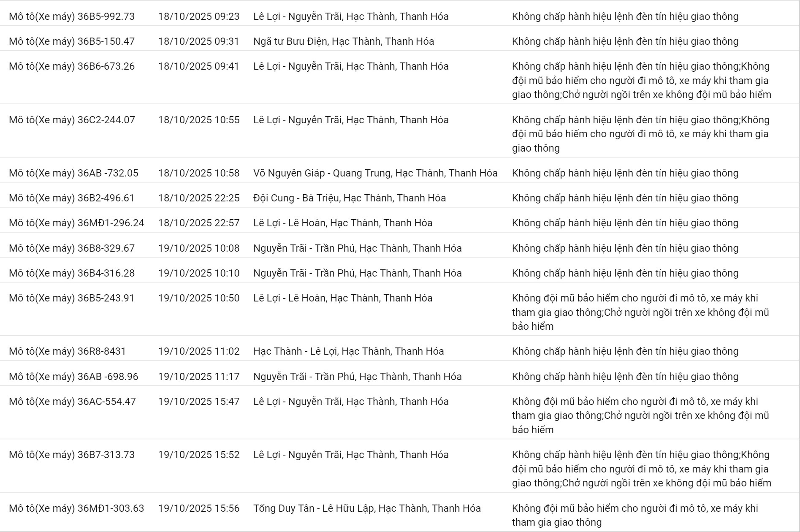Click Võ Nguyên Giáp - Quang Trung location
The height and width of the screenshot is (532, 800).
tap(375, 173)
